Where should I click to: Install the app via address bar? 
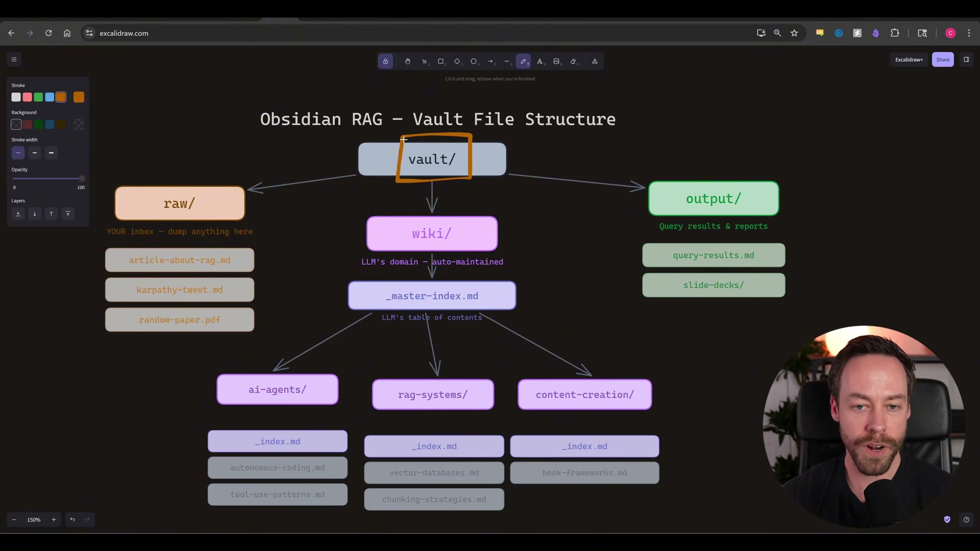(x=761, y=33)
